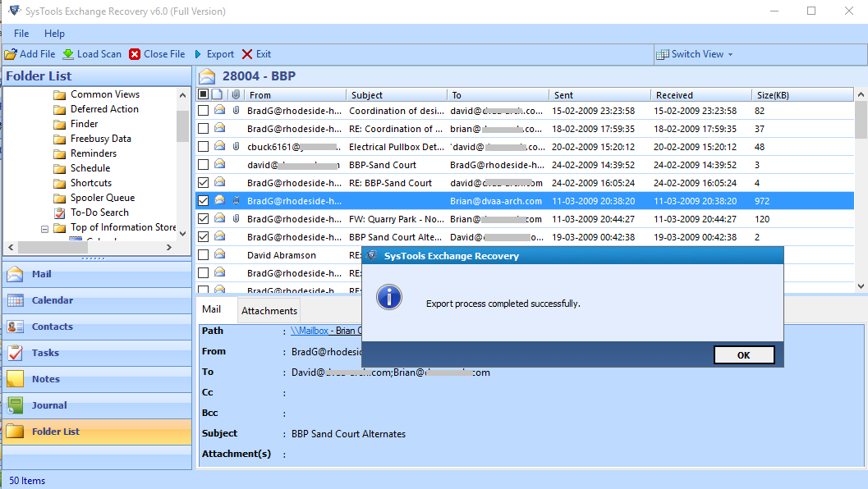Select the david@ BBP-Sand Court email row

click(524, 165)
